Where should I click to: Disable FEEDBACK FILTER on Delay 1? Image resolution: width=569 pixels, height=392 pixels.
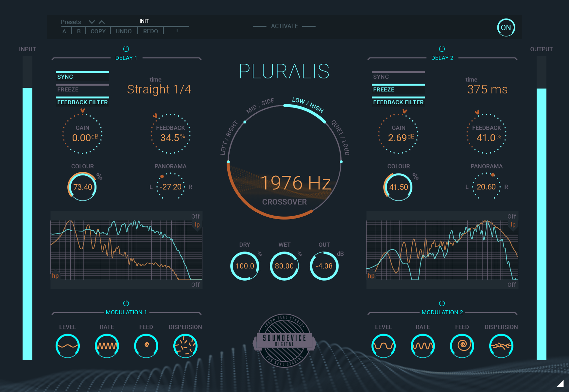coord(82,102)
